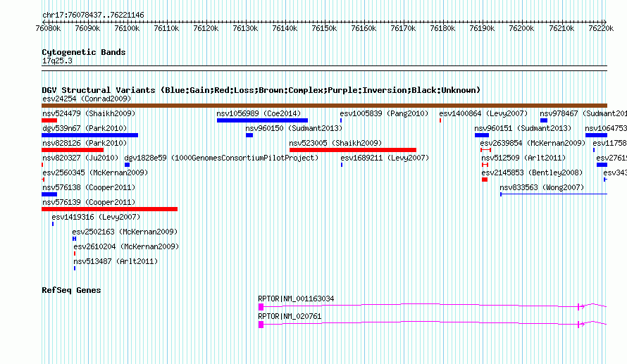Click the thin blue line under nsv833563
The height and width of the screenshot is (364, 627).
554,194
